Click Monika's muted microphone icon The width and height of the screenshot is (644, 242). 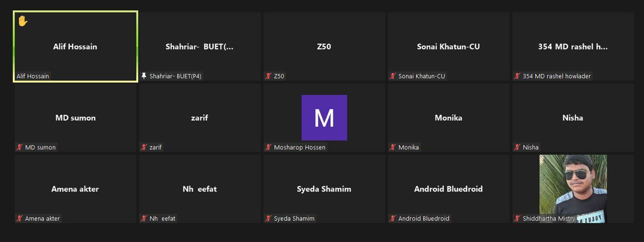pyautogui.click(x=393, y=147)
